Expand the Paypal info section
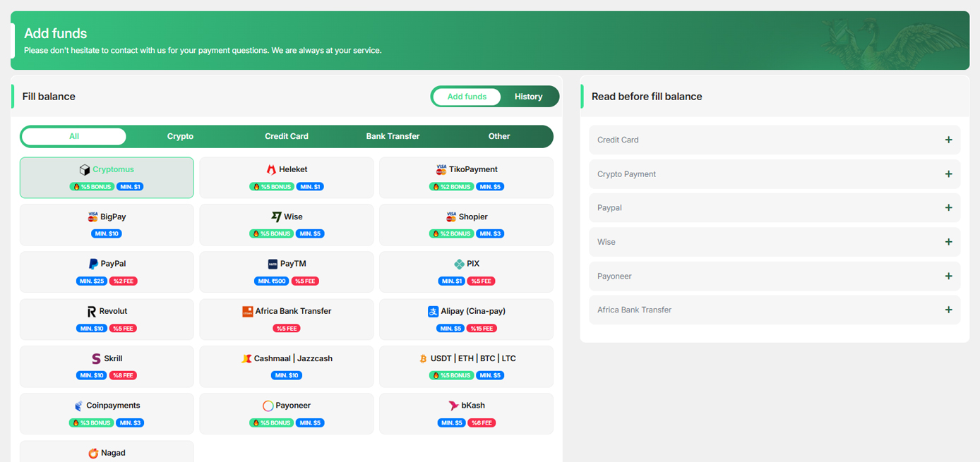980x462 pixels. coord(775,207)
